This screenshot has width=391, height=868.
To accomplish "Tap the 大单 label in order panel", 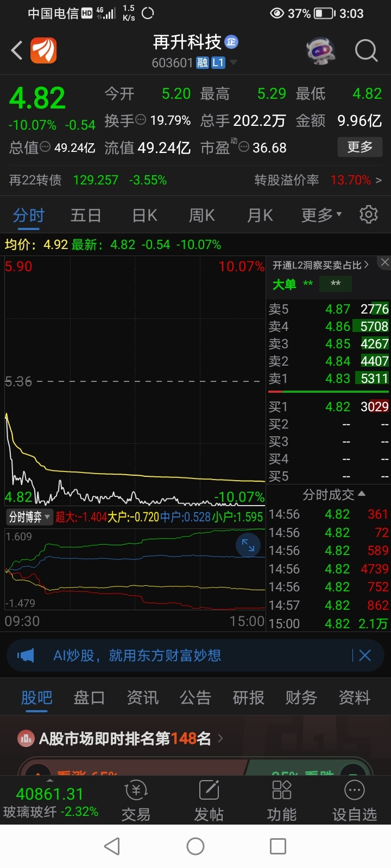I will point(284,284).
